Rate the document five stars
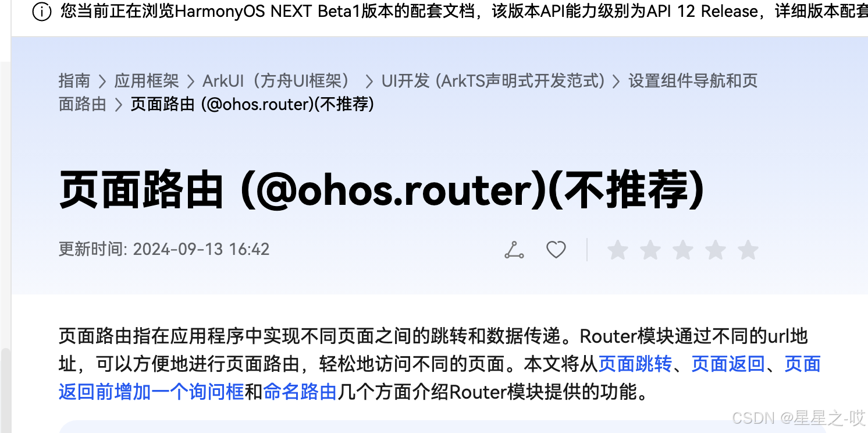This screenshot has height=433, width=868. click(748, 250)
